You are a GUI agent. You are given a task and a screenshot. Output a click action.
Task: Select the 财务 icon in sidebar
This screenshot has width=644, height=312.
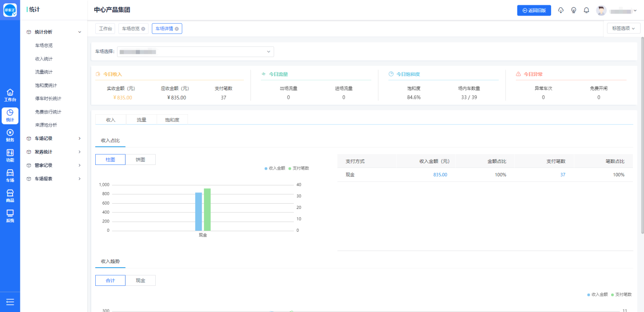point(10,135)
